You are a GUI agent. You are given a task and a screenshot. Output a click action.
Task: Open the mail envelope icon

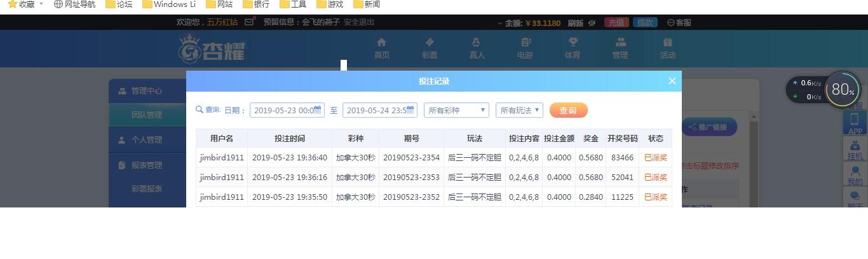pyautogui.click(x=249, y=22)
